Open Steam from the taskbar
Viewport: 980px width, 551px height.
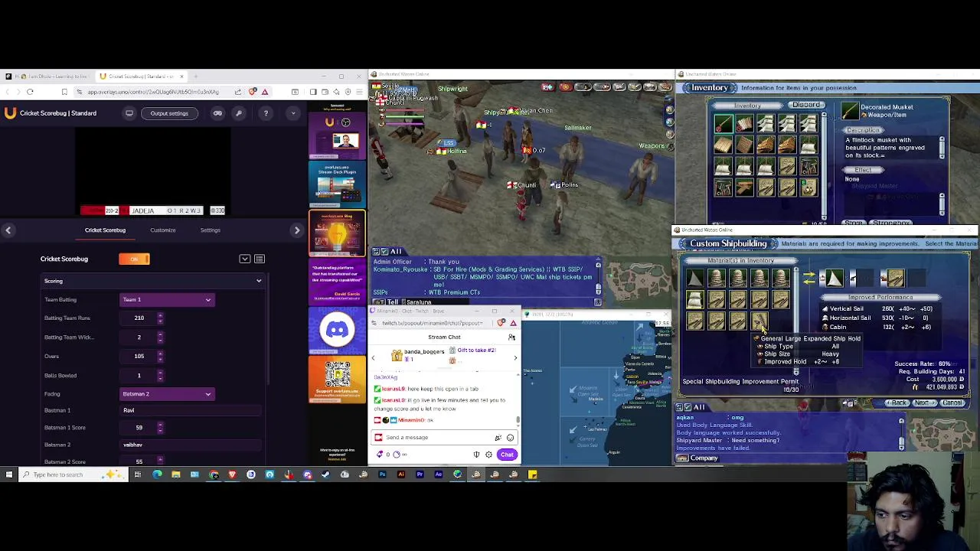pos(325,474)
